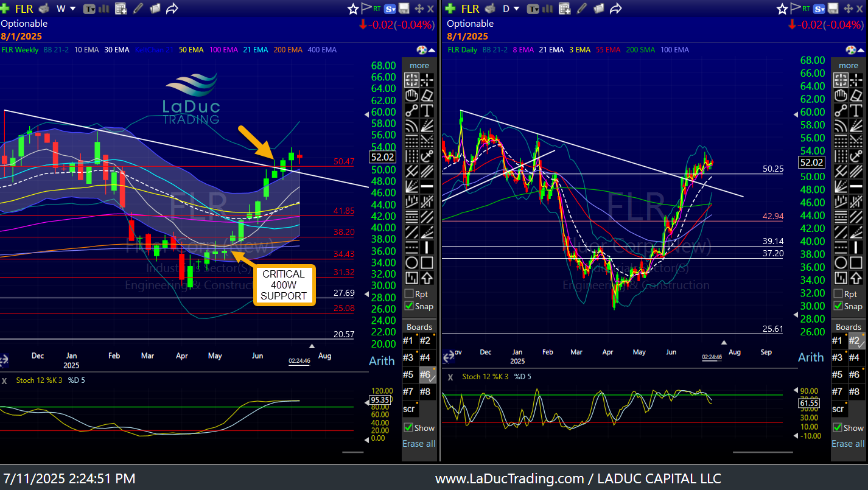
Task: Open the T text-style dropdown on daily chart
Action: point(533,9)
